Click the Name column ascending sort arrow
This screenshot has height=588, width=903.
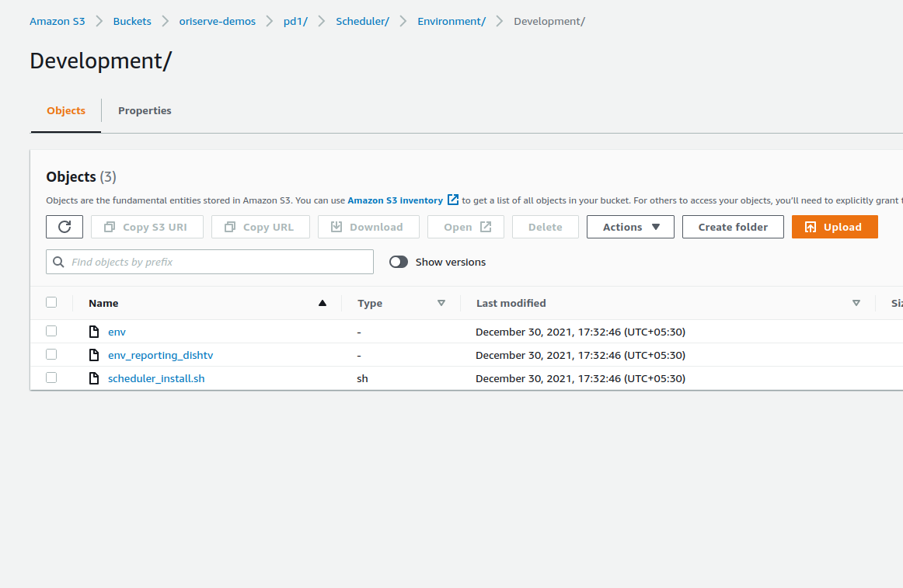tap(322, 303)
